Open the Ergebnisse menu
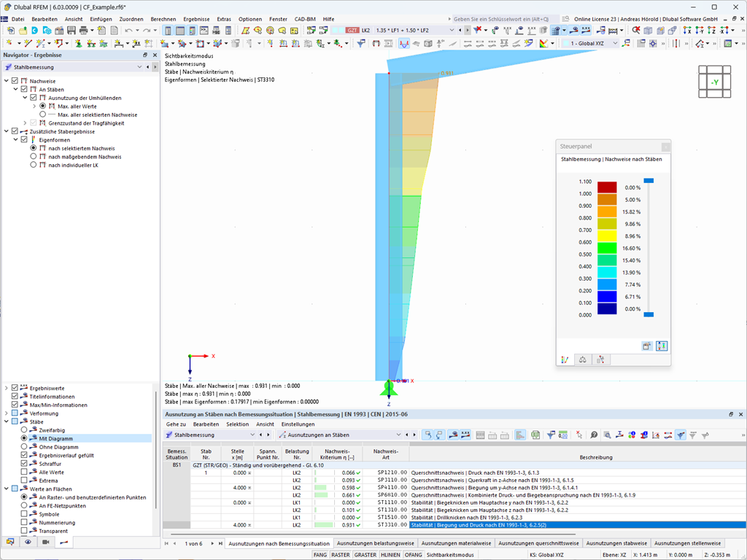747x560 pixels. click(x=196, y=19)
